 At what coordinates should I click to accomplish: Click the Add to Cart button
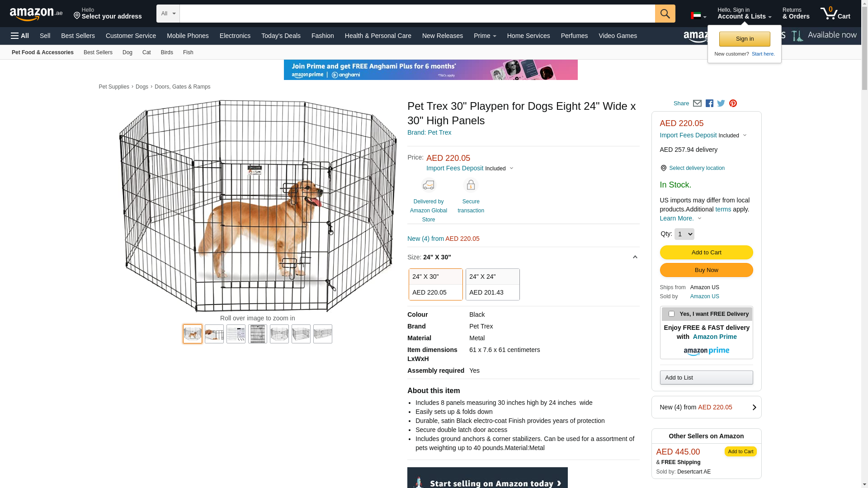(706, 252)
